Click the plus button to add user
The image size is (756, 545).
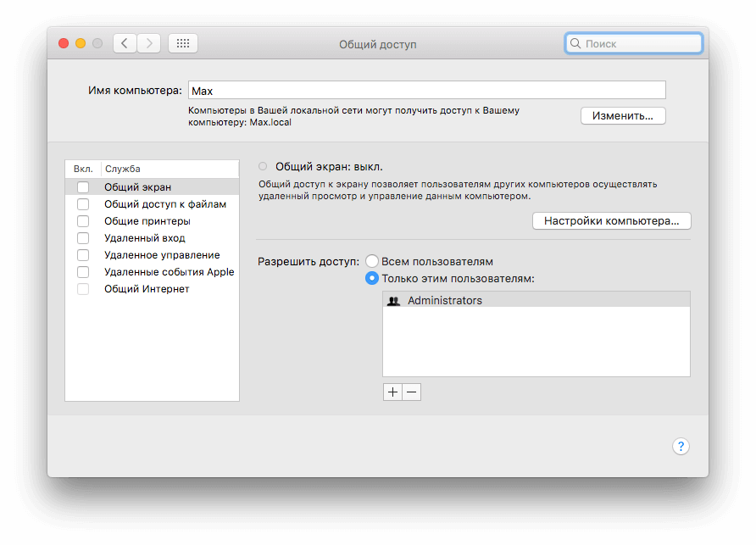click(x=392, y=392)
